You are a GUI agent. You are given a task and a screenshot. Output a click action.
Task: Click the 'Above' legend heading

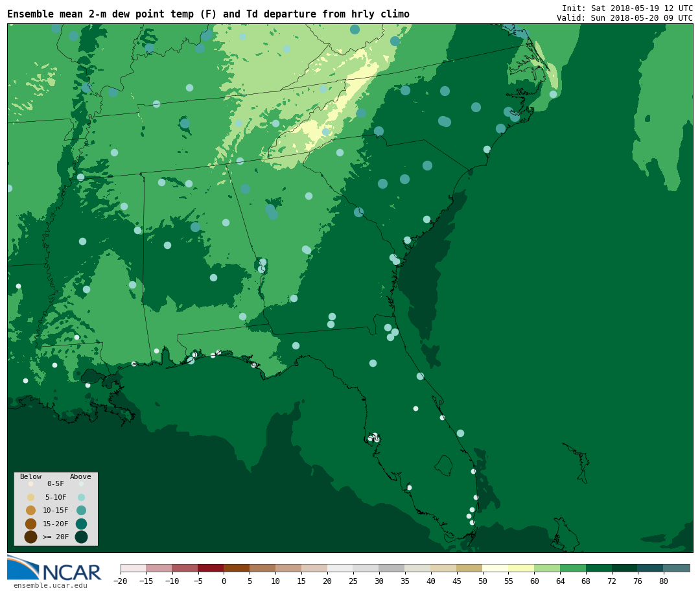coord(80,476)
